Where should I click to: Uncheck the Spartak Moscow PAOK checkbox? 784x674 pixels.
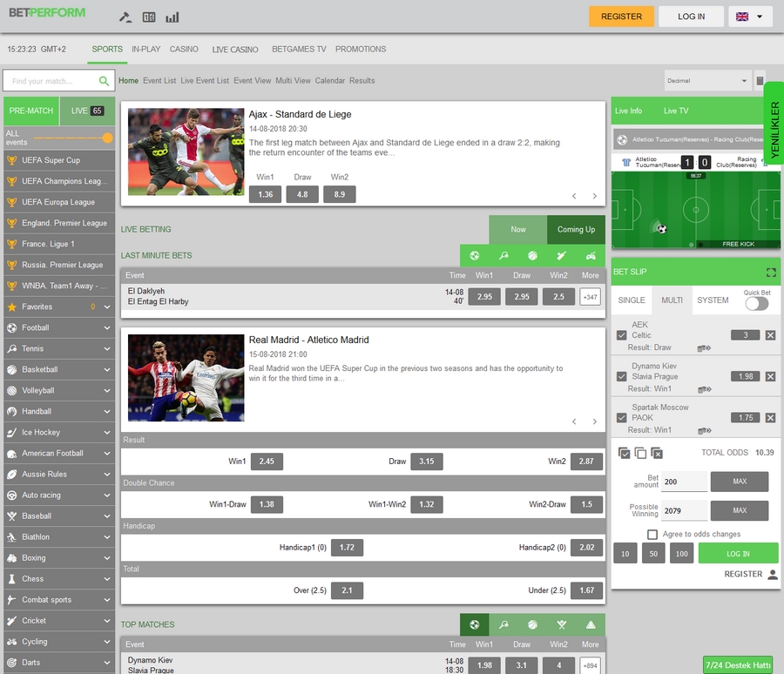(x=621, y=417)
